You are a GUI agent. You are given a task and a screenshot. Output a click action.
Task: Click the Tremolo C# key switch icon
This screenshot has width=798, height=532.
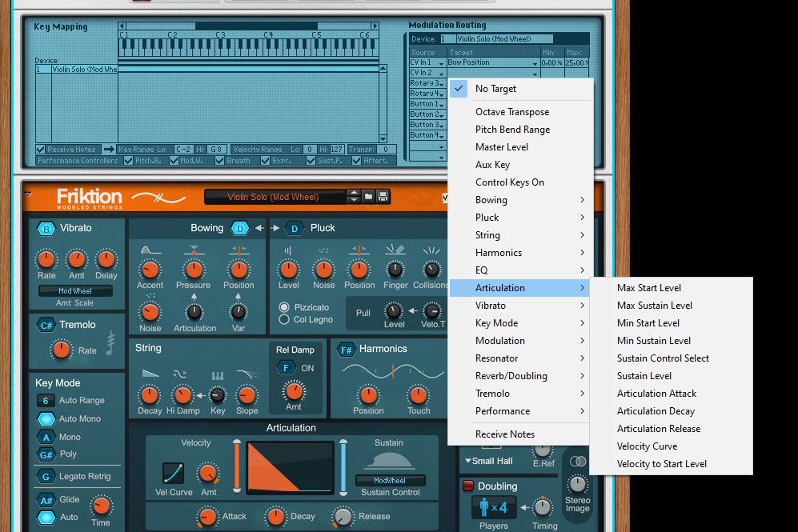(46, 325)
